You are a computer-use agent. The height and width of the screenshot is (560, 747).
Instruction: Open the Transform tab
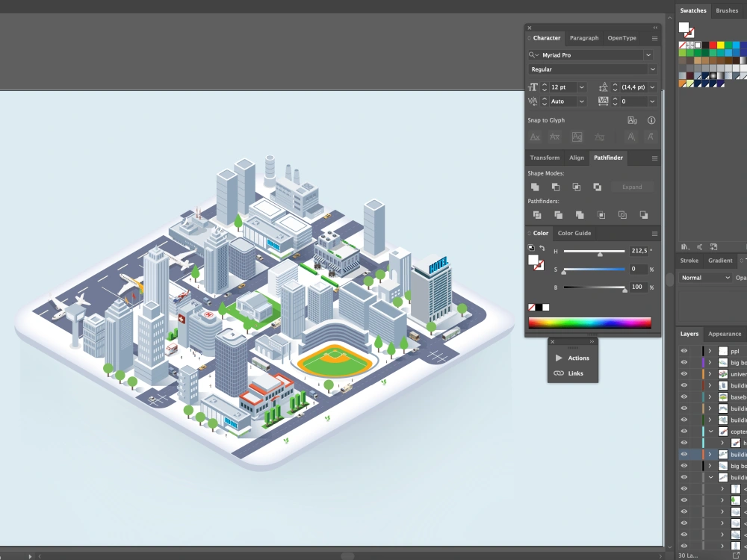coord(545,158)
